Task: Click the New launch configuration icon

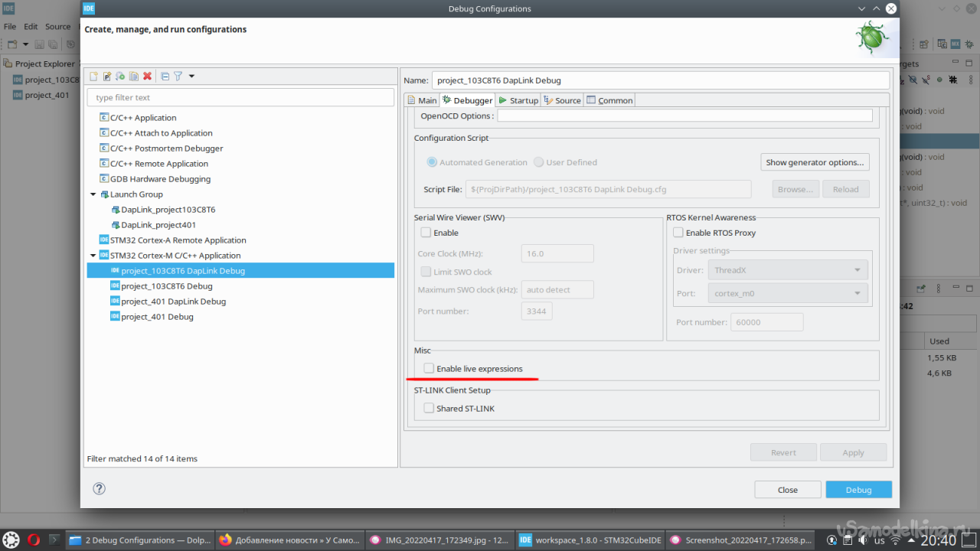Action: click(94, 76)
